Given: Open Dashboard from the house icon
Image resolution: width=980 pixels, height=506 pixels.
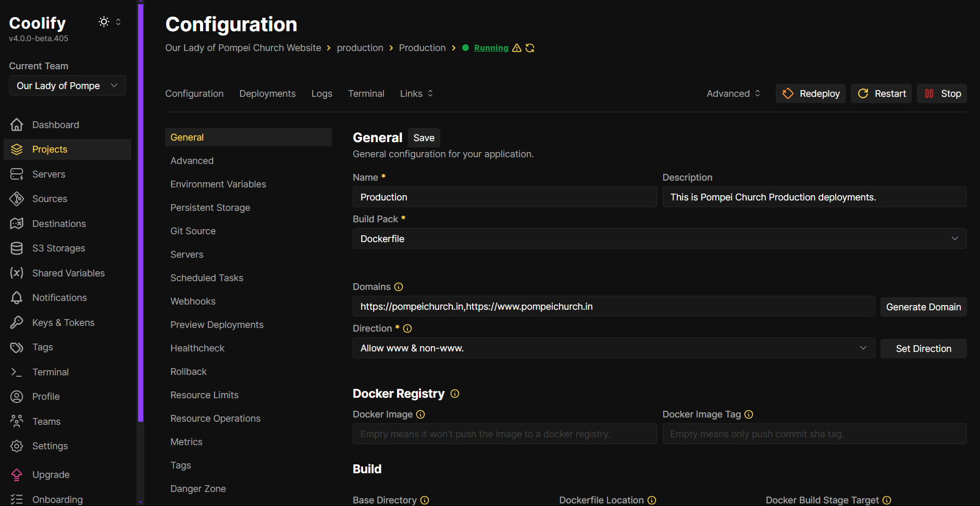Looking at the screenshot, I should pos(17,125).
